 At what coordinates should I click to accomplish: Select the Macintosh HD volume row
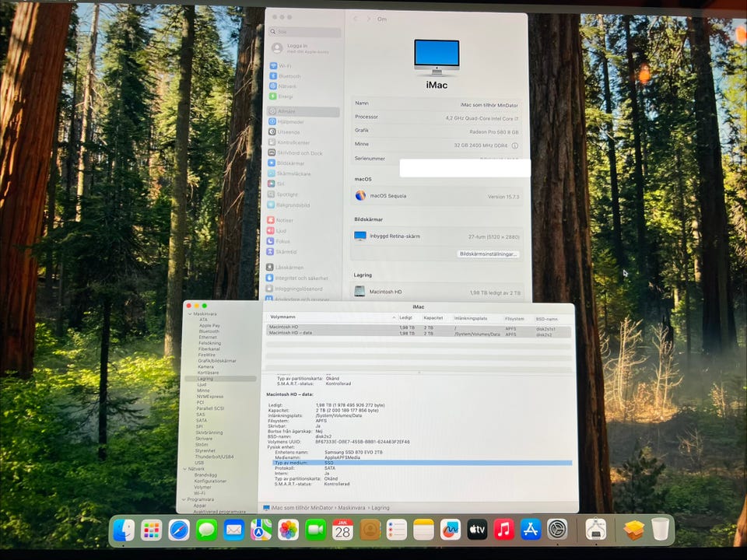[419, 327]
